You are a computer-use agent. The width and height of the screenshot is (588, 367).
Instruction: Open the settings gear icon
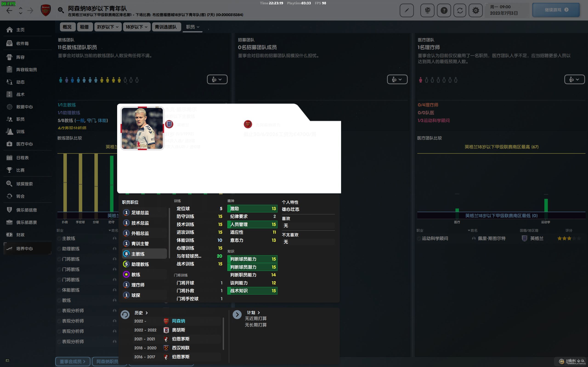tap(475, 10)
